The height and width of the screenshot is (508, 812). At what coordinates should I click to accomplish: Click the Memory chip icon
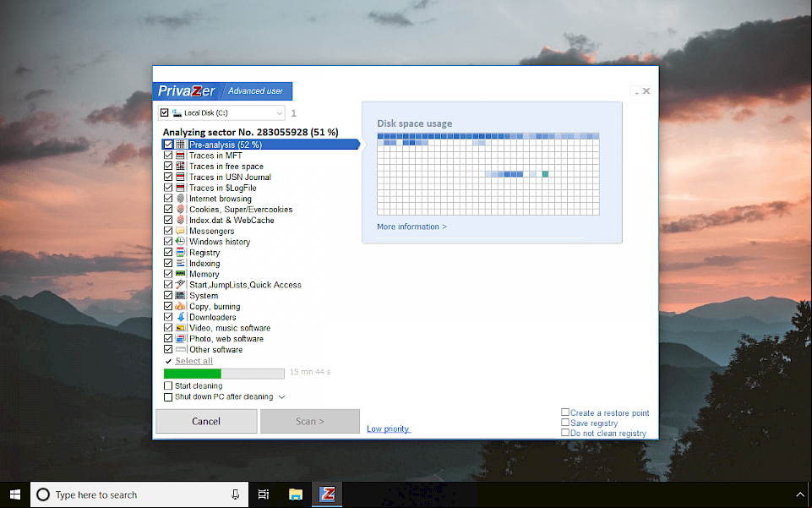pyautogui.click(x=180, y=274)
